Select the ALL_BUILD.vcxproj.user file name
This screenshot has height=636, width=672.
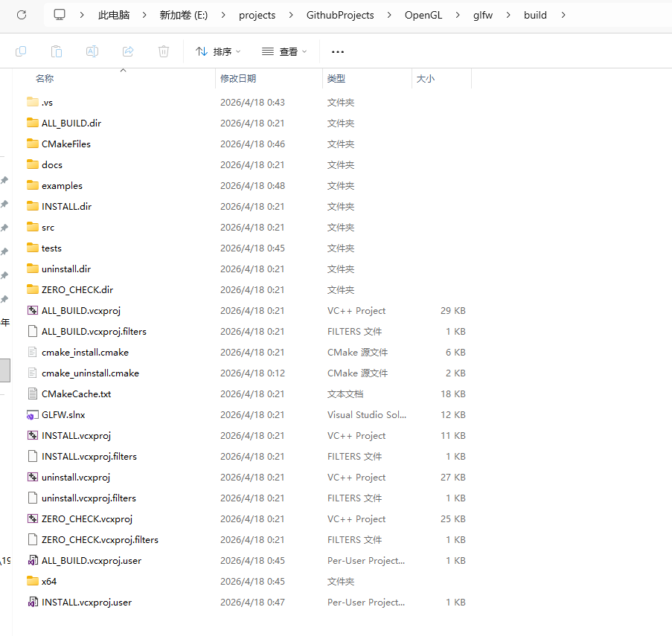(92, 561)
